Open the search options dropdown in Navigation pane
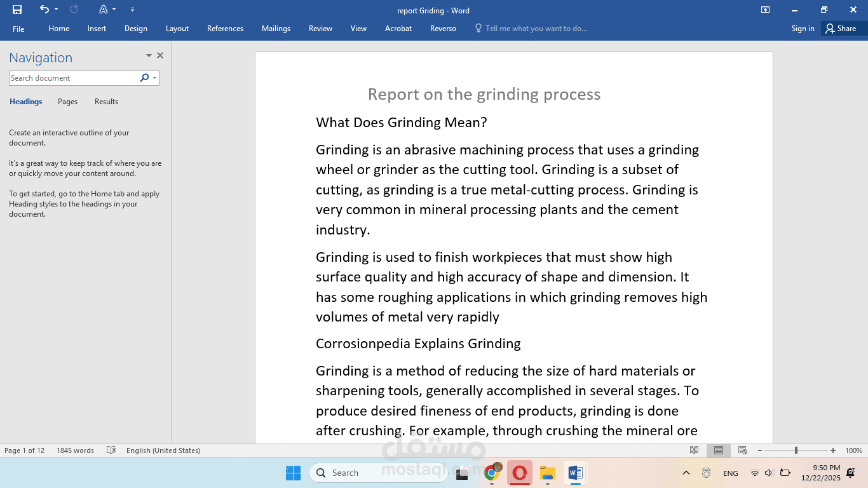Screen dimensions: 868x488 coord(154,78)
